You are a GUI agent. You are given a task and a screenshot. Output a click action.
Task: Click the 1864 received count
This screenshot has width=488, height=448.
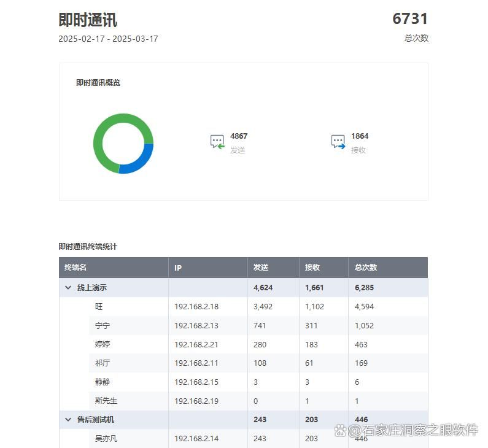(x=360, y=136)
